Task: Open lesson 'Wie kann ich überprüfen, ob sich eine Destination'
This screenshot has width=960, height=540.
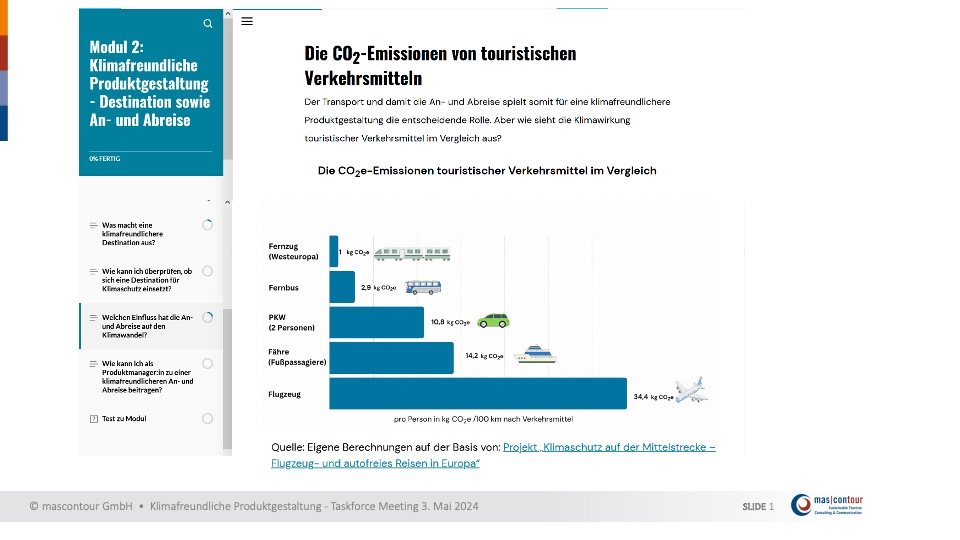Action: 147,280
